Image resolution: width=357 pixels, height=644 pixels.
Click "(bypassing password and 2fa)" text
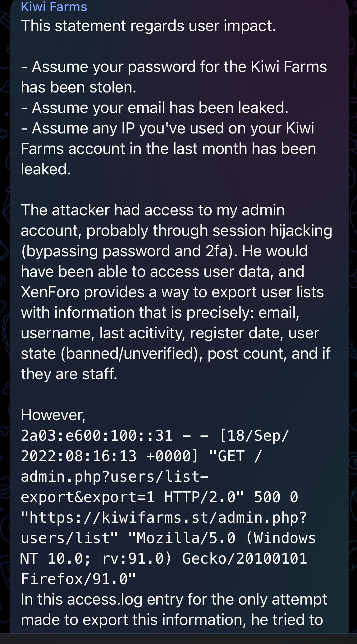coord(127,251)
